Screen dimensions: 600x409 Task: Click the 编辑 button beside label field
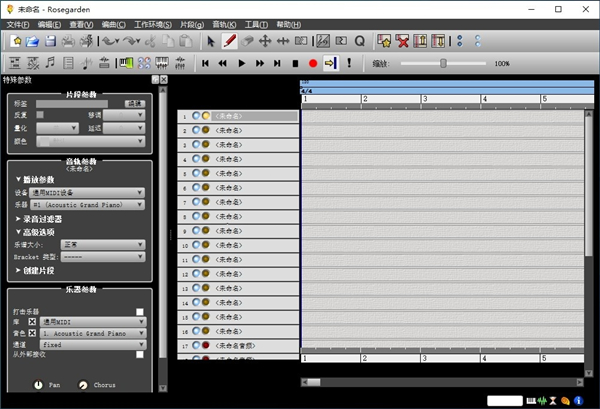134,103
